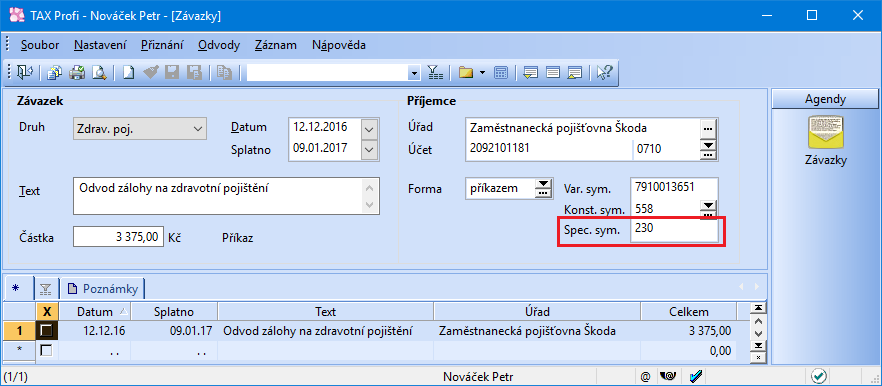Click the Text column header in table
Image resolution: width=882 pixels, height=386 pixels.
point(326,312)
